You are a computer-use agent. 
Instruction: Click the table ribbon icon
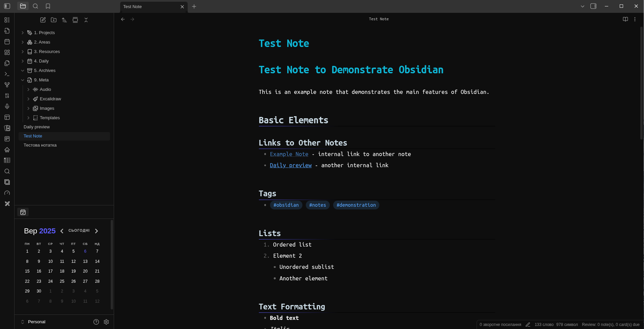click(7, 160)
